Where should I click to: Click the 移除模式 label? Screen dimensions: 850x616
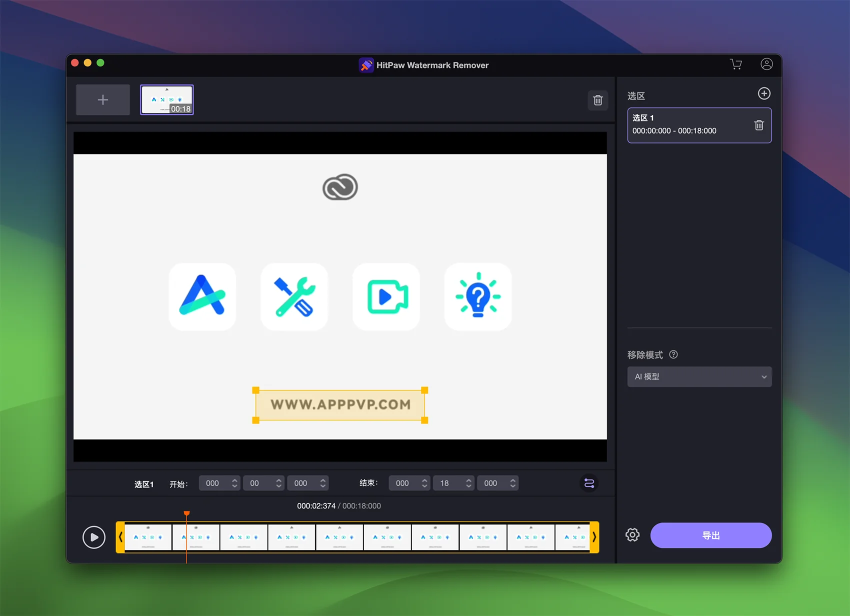click(645, 355)
